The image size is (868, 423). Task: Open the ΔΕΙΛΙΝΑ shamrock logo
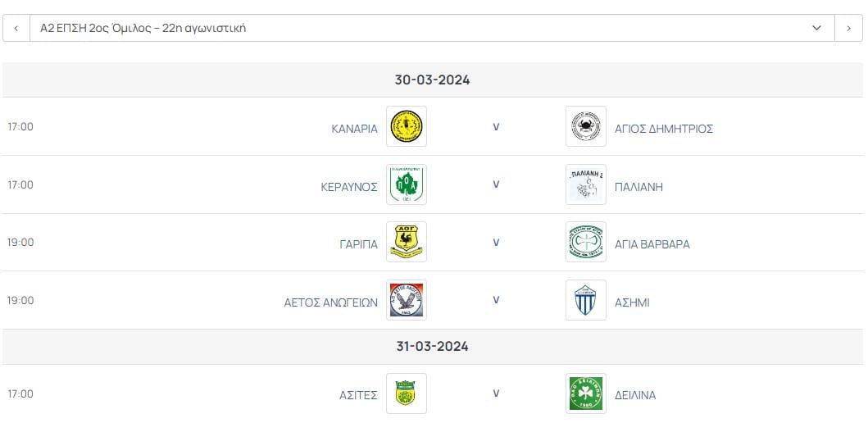(x=586, y=393)
